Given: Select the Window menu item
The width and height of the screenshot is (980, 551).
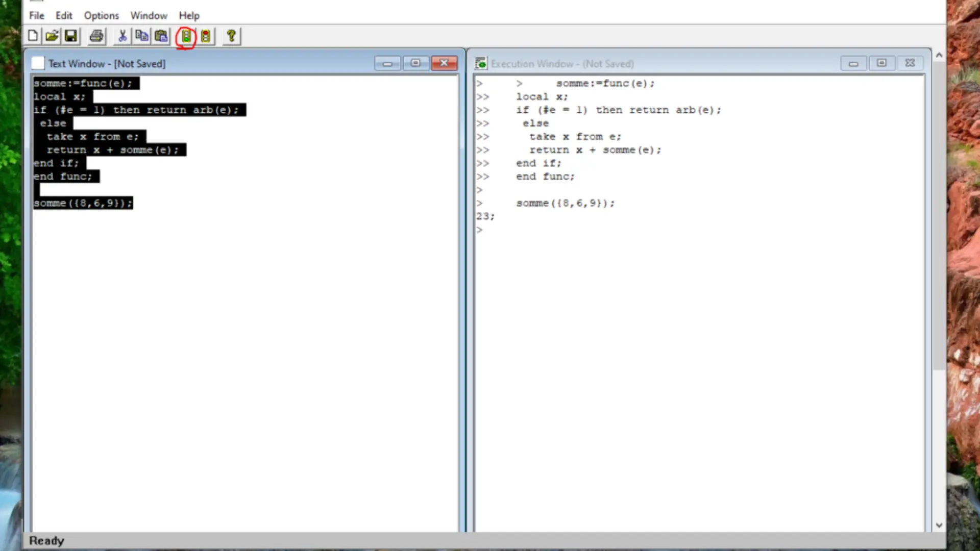Looking at the screenshot, I should point(149,15).
